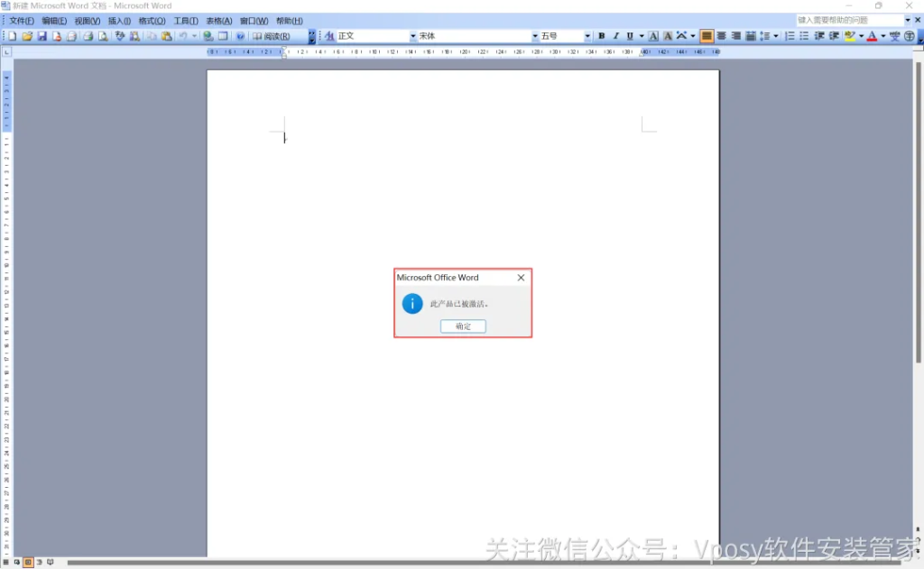Click the character scaling icon
This screenshot has width=924, height=569.
(x=682, y=36)
